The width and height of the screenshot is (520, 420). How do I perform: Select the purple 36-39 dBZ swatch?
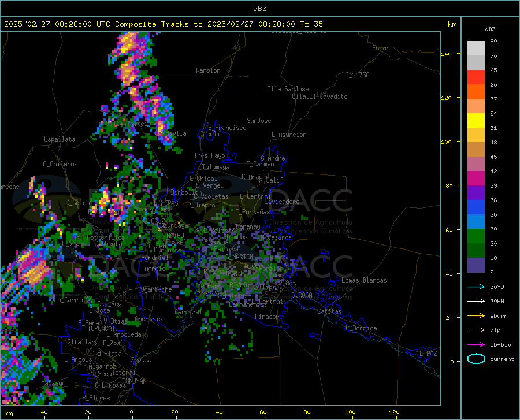pyautogui.click(x=476, y=193)
